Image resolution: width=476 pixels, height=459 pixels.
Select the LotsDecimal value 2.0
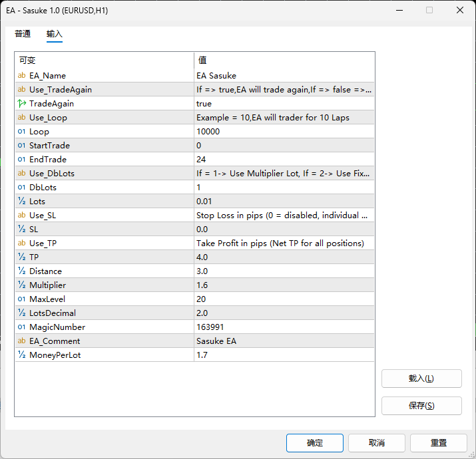[x=202, y=313]
